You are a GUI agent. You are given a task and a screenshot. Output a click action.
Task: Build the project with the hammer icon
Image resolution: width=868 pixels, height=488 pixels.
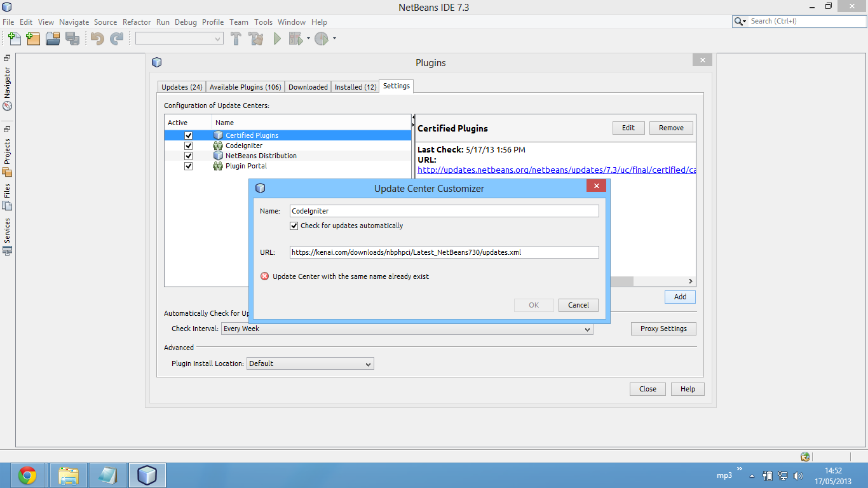point(236,39)
